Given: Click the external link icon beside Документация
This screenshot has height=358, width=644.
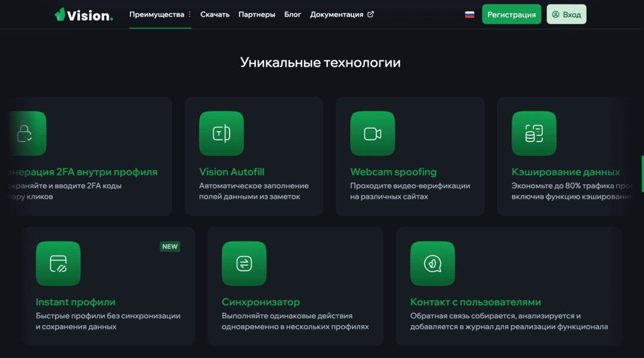Looking at the screenshot, I should tap(370, 14).
